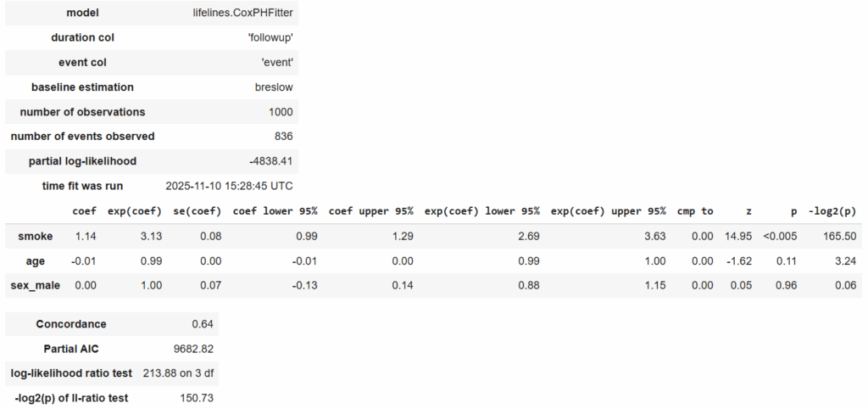Click smoke z value 14.95

738,236
